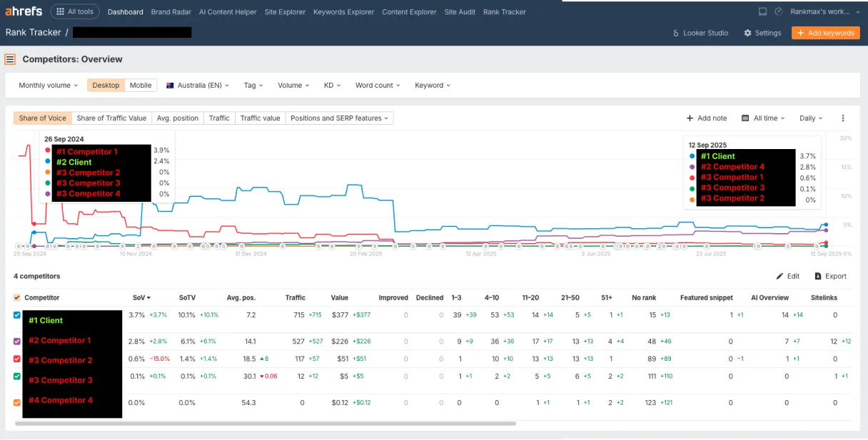Viewport: 868px width, 440px height.
Task: Open the Daily interval dropdown
Action: pos(812,118)
